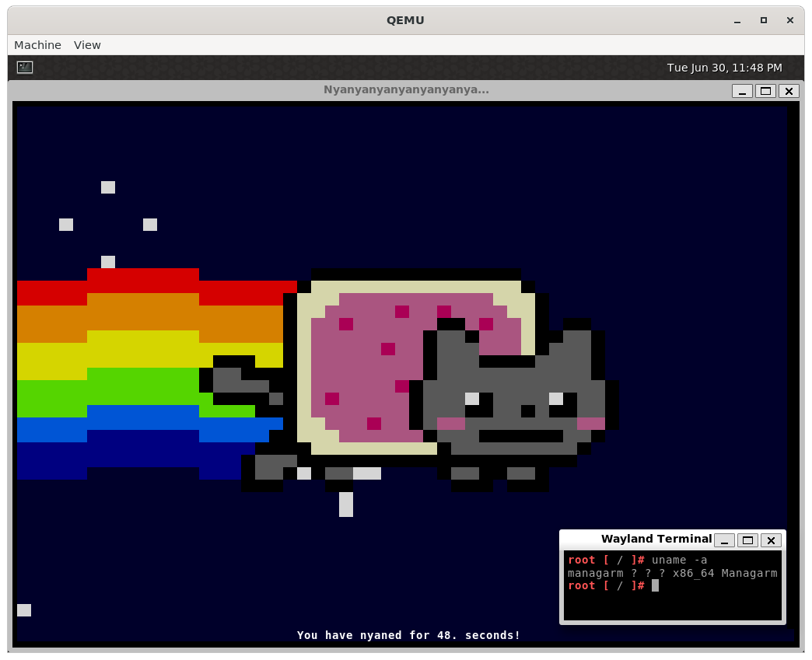This screenshot has height=660, width=812.
Task: Click the Wayland Terminal title bar text
Action: (x=656, y=539)
